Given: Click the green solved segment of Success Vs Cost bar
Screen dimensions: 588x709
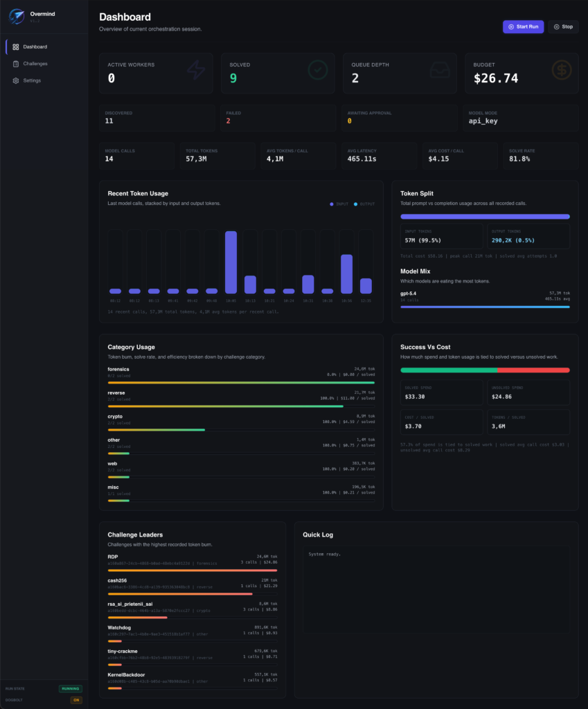Looking at the screenshot, I should (x=449, y=370).
